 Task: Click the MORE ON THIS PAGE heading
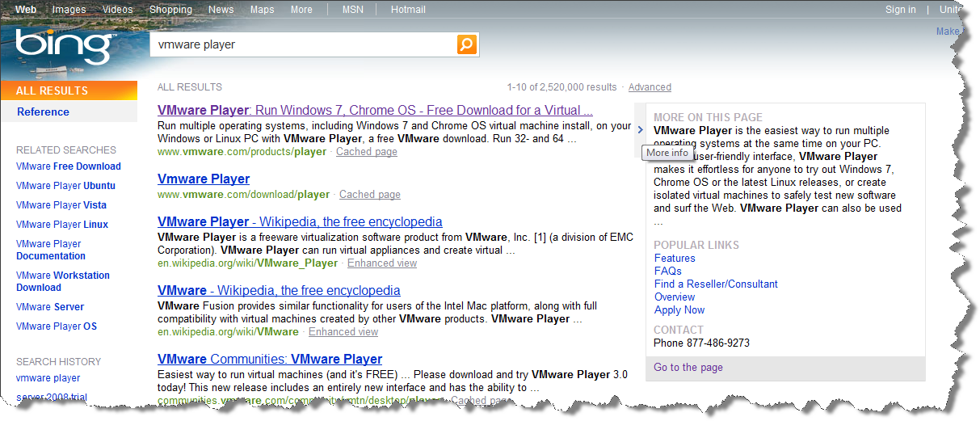708,117
